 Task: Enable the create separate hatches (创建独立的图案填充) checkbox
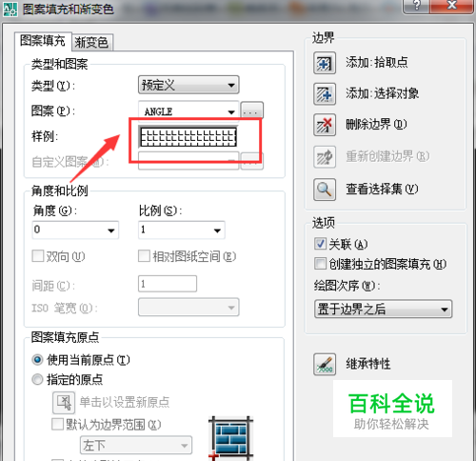coord(320,264)
